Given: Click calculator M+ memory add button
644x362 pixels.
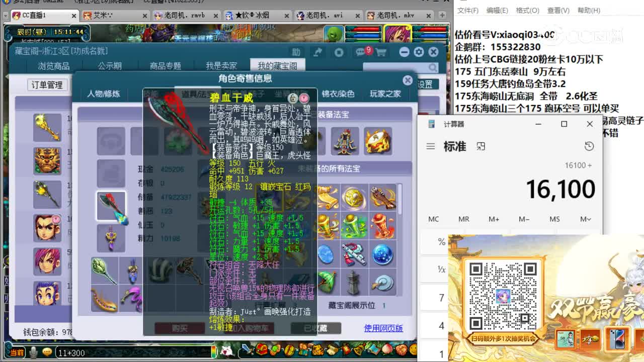Looking at the screenshot, I should pos(494,219).
